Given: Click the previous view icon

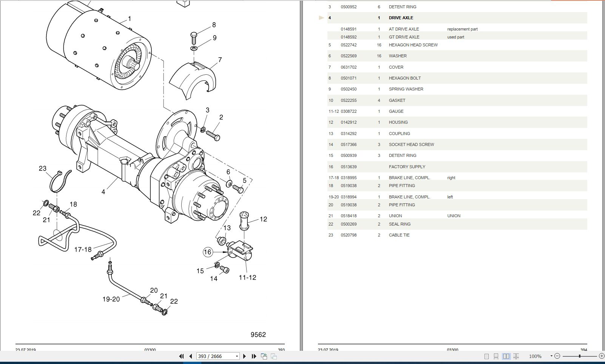Looking at the screenshot, I should point(264,356).
